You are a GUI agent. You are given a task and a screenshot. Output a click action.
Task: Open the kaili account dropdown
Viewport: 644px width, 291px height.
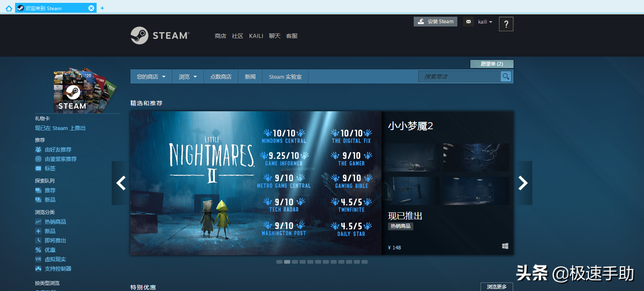(485, 22)
